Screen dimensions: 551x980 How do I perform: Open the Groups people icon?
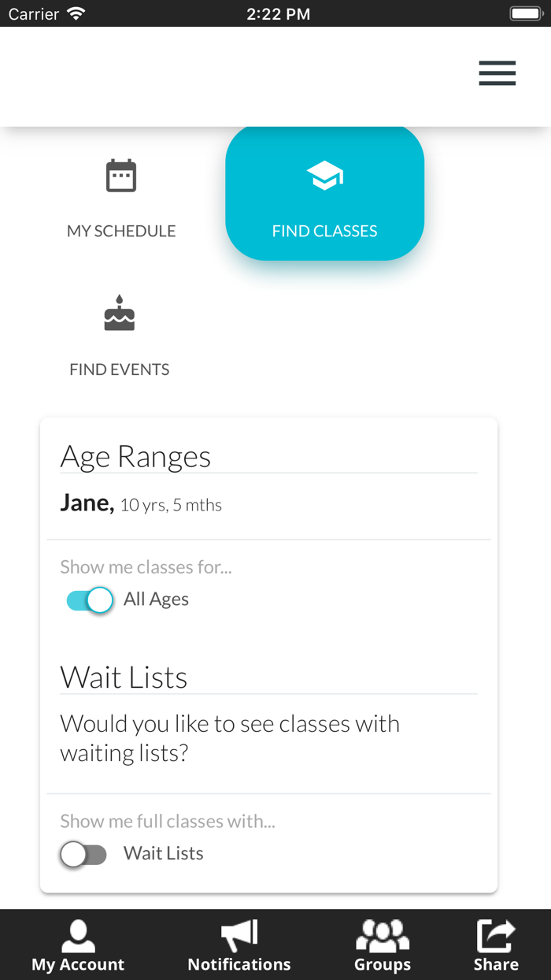(383, 936)
